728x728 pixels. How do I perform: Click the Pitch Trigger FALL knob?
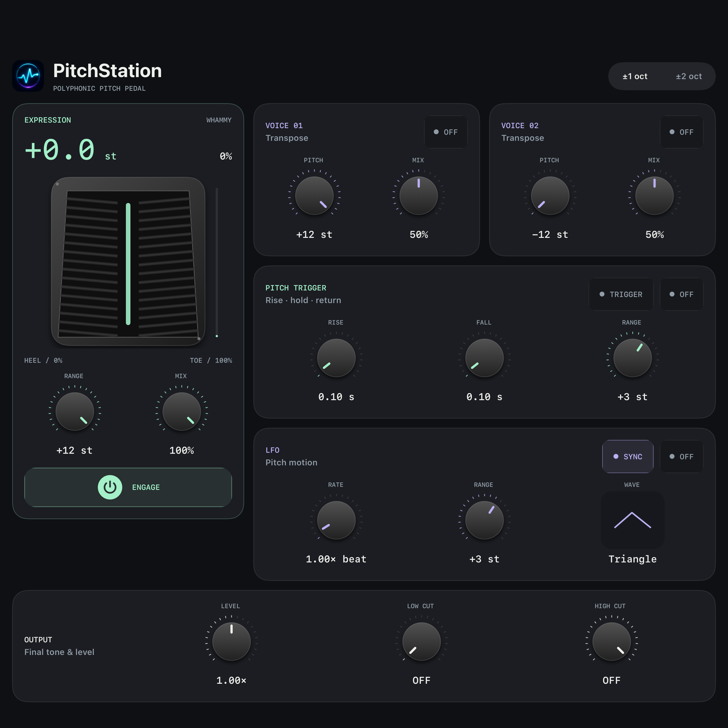(485, 358)
